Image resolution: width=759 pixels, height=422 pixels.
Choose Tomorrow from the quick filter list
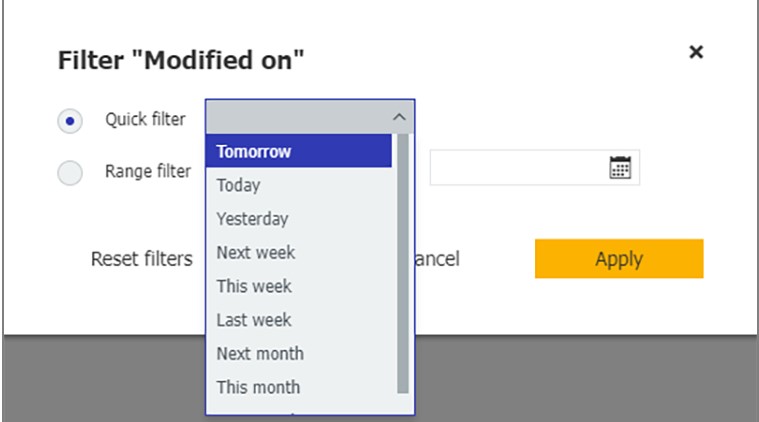click(299, 151)
